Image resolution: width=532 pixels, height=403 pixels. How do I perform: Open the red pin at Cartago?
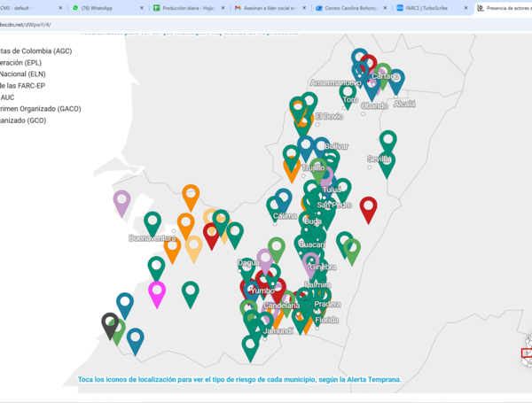pos(369,62)
